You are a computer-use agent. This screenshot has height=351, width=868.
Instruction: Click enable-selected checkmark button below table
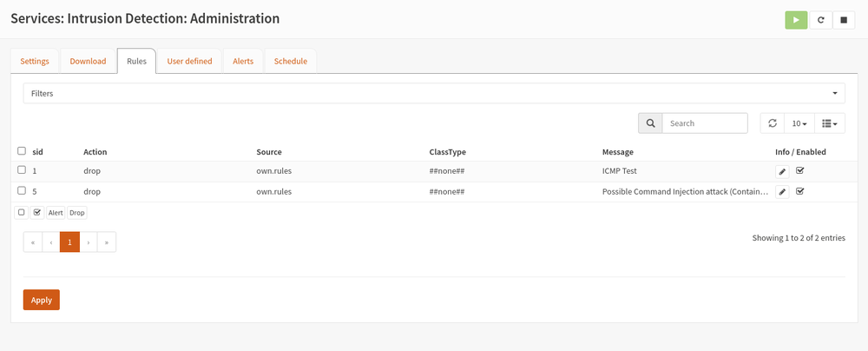[37, 212]
